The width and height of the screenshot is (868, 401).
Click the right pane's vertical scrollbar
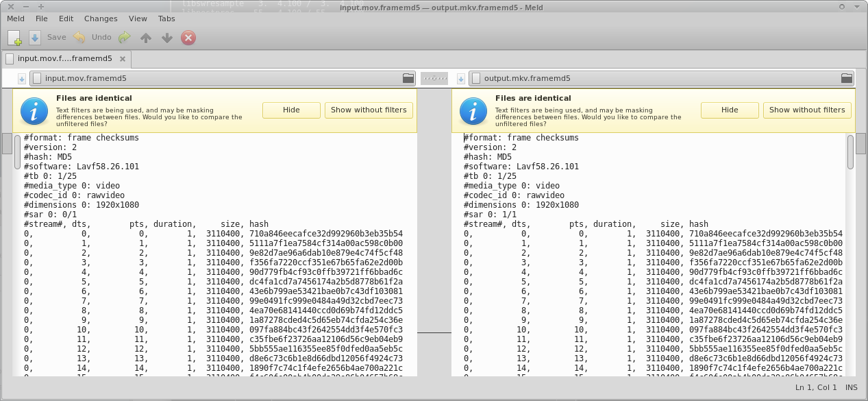point(850,151)
